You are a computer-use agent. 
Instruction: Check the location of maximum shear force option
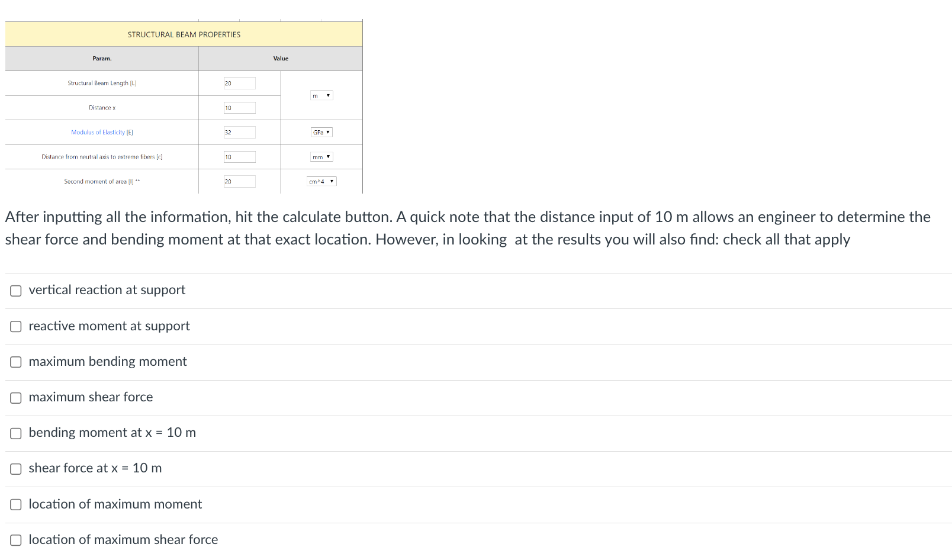[15, 540]
